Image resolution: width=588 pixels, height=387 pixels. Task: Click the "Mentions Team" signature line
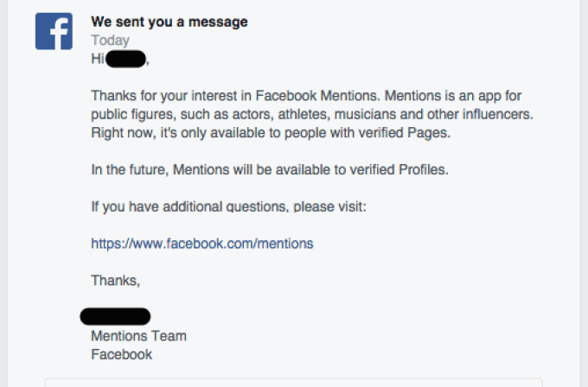click(138, 335)
